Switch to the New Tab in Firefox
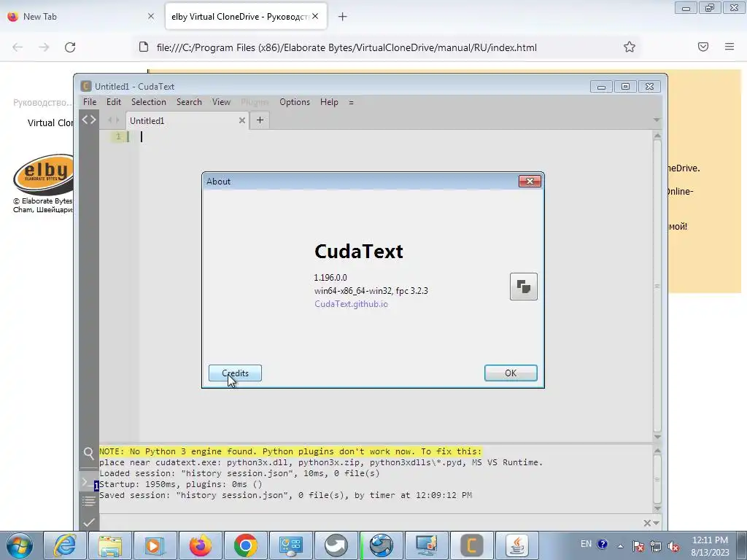This screenshot has height=560, width=747. (81, 17)
